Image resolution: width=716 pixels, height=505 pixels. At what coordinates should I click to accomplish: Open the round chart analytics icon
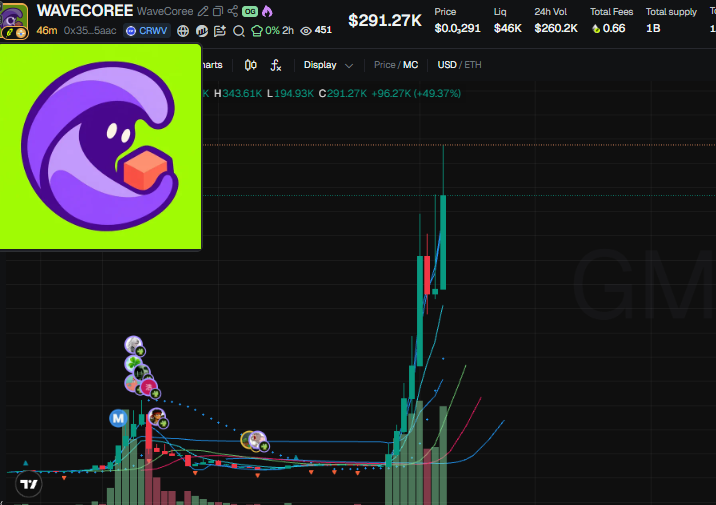point(201,31)
